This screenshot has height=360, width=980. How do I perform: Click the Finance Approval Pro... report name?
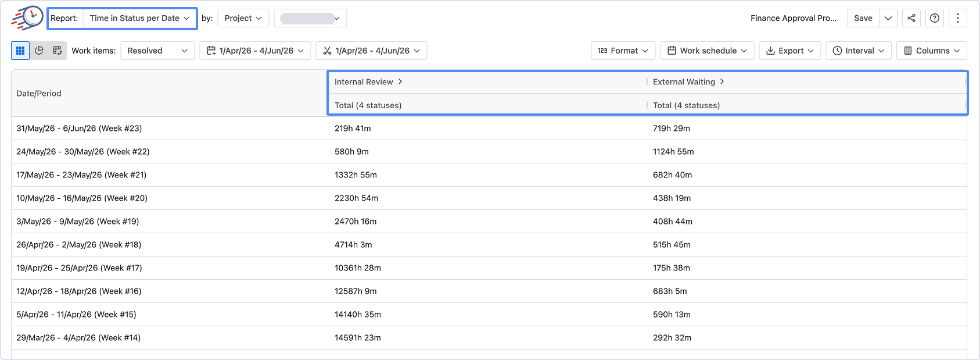(x=794, y=18)
